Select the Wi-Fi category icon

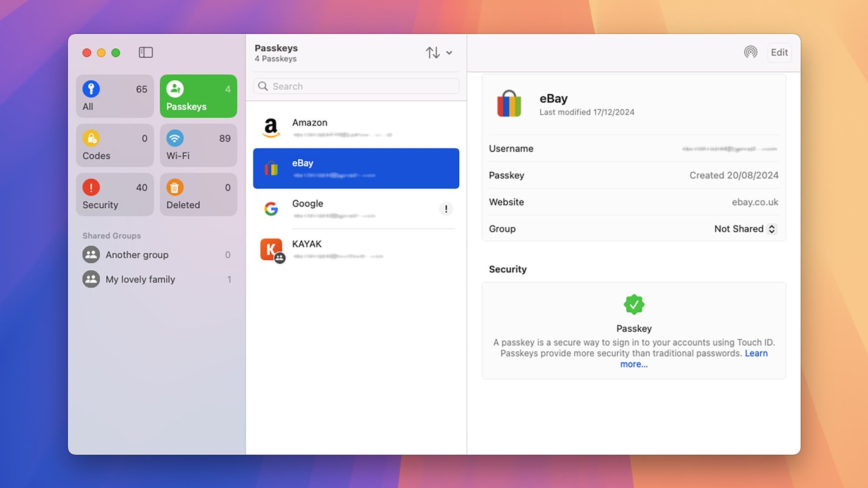click(x=174, y=138)
